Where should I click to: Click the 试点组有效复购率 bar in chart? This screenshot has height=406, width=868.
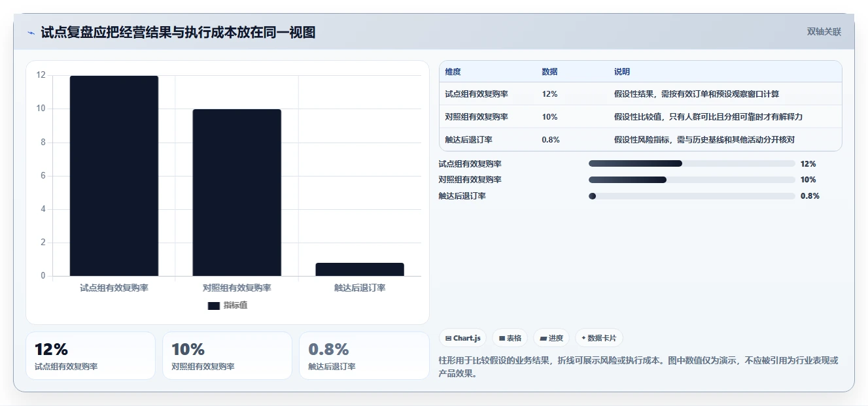[114, 176]
